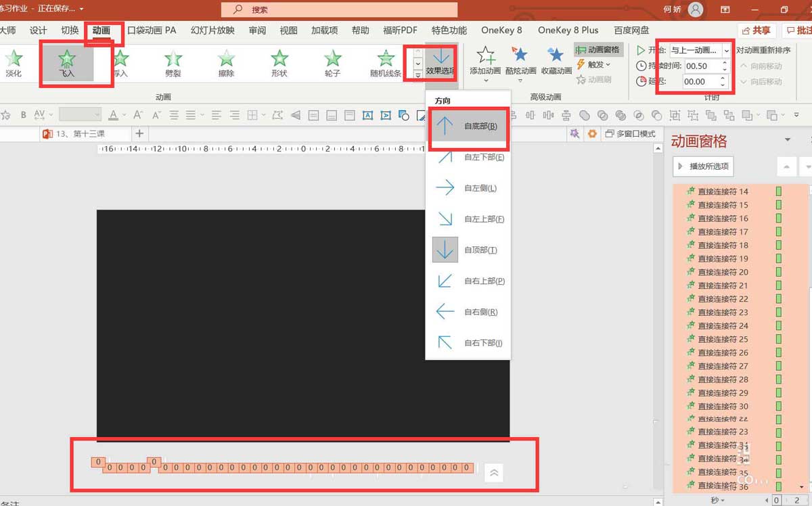The image size is (812, 506).
Task: Click the font color A icon
Action: click(114, 115)
